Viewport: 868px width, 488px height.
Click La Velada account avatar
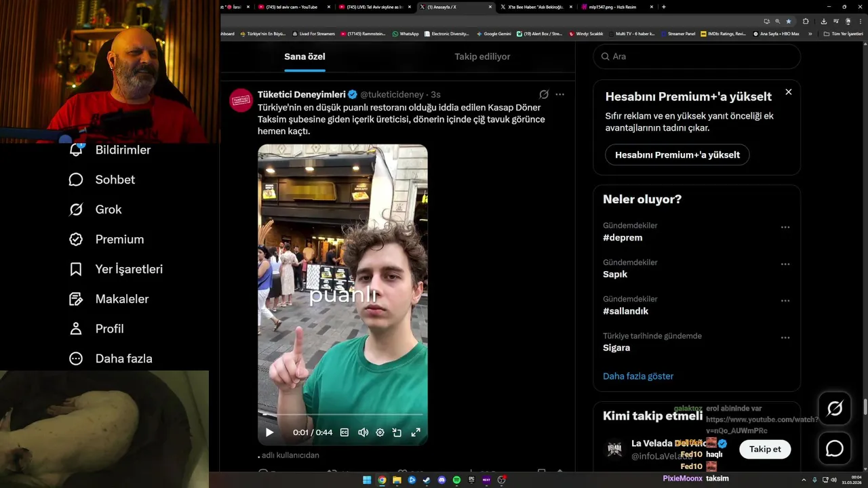click(614, 449)
